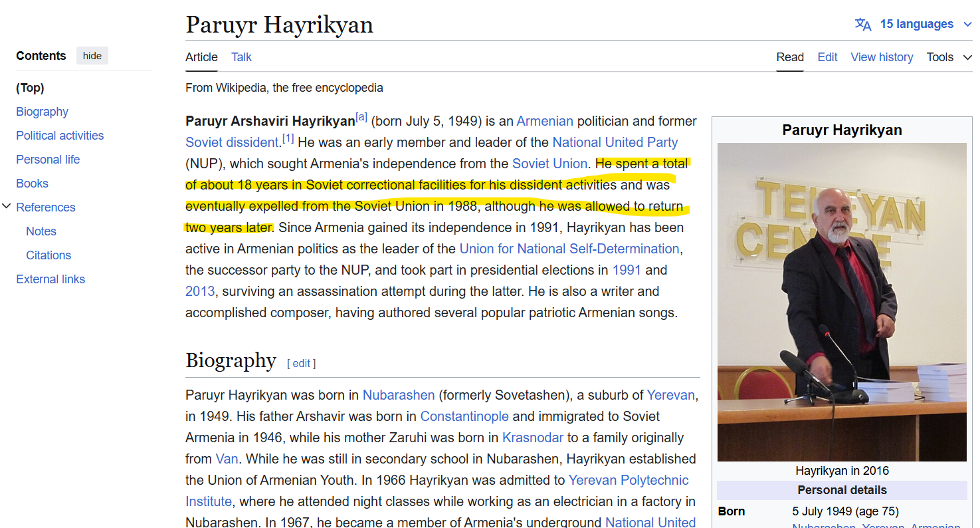
Task: Edit the Biography section
Action: coord(301,363)
